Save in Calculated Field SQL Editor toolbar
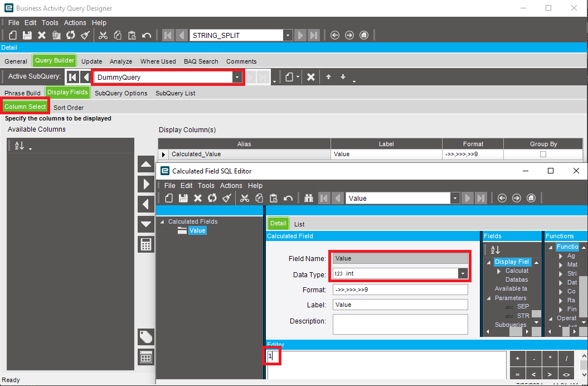The image size is (588, 386). (183, 198)
